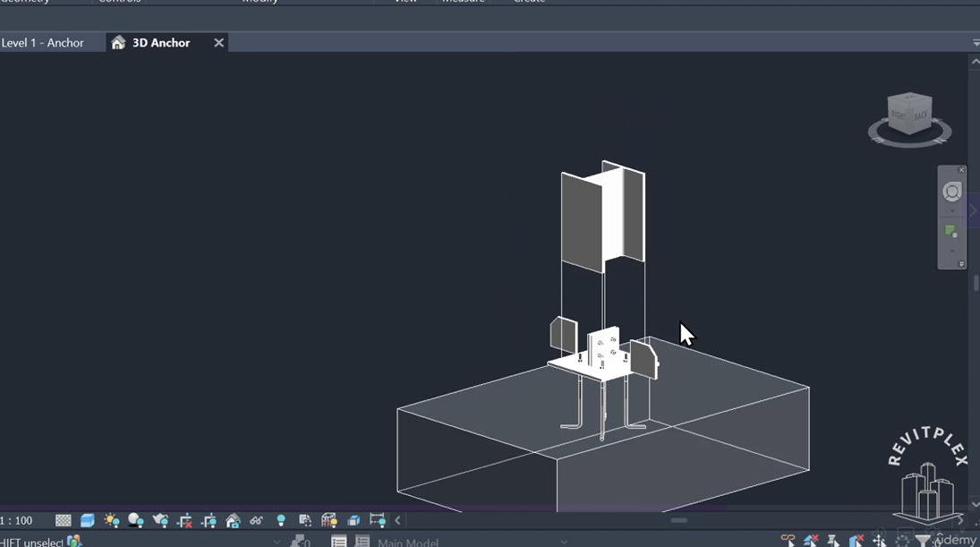This screenshot has height=547, width=980.
Task: Toggle Crop View in view bar
Action: click(184, 520)
